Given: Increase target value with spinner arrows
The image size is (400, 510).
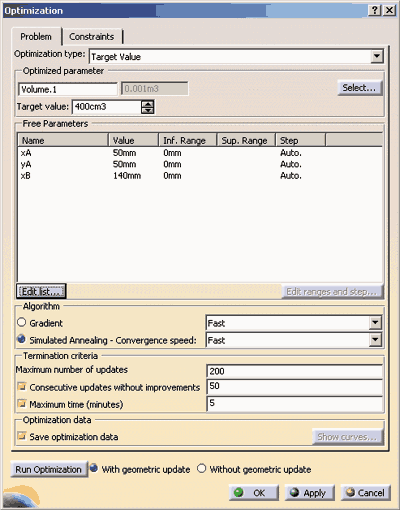Looking at the screenshot, I should 147,104.
